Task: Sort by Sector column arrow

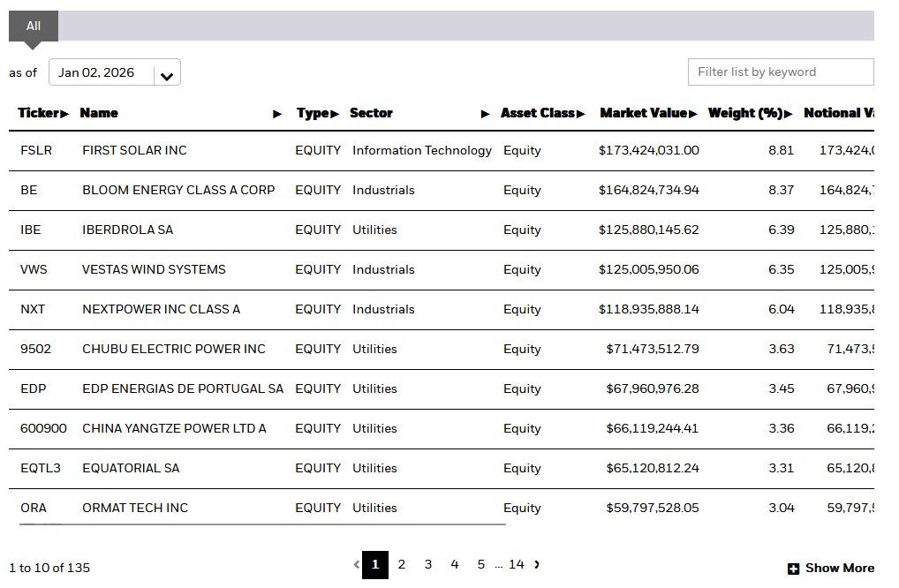Action: pos(485,114)
